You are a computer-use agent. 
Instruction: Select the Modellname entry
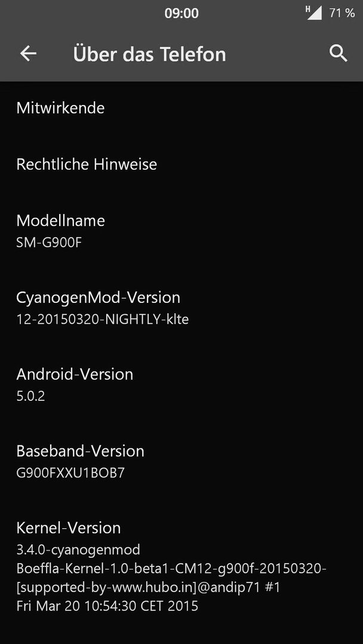click(181, 231)
